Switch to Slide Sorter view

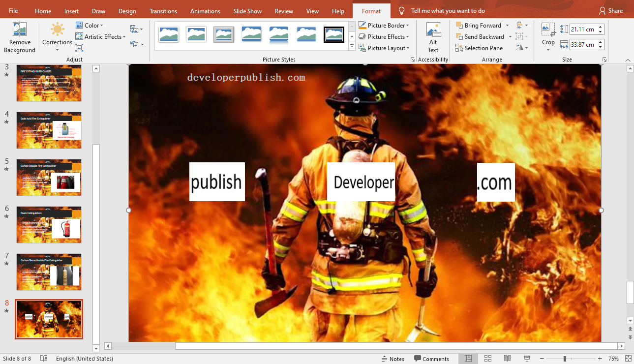(x=488, y=359)
